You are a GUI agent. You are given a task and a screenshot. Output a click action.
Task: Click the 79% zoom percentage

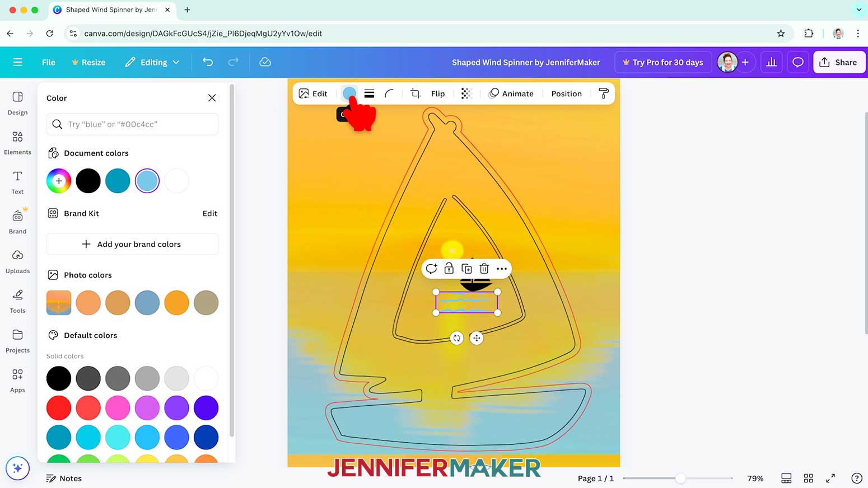point(755,478)
